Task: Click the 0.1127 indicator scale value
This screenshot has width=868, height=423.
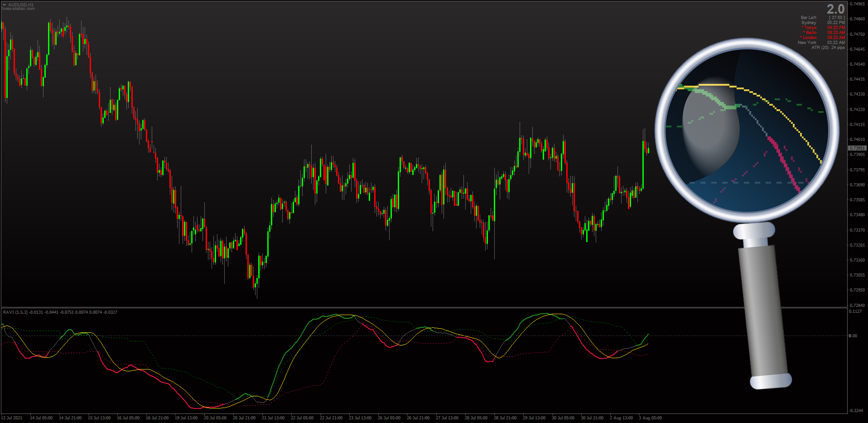Action: click(x=856, y=311)
